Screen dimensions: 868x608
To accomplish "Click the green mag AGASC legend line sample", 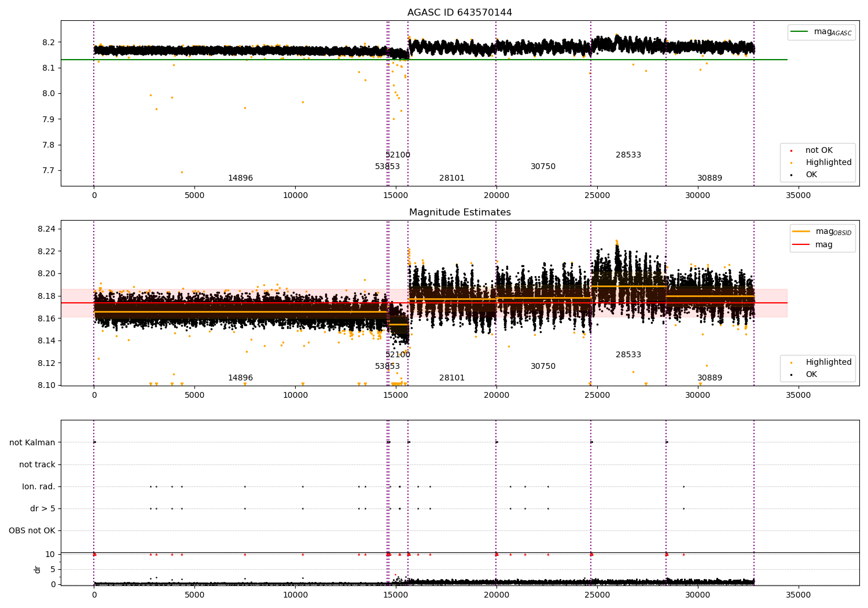I will pos(800,32).
